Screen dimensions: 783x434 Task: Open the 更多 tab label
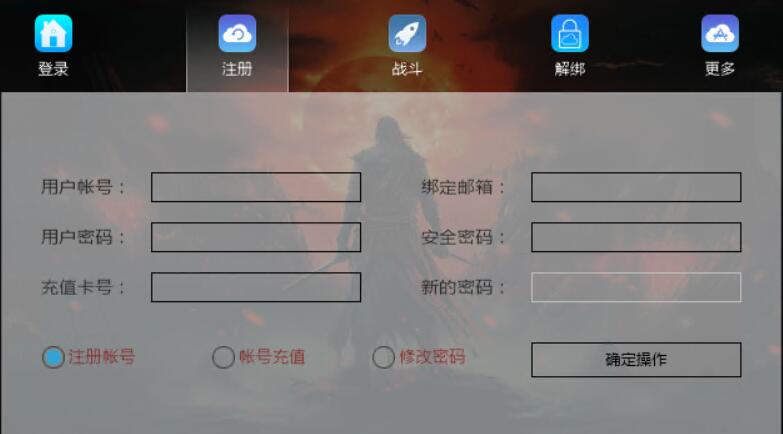tap(720, 68)
